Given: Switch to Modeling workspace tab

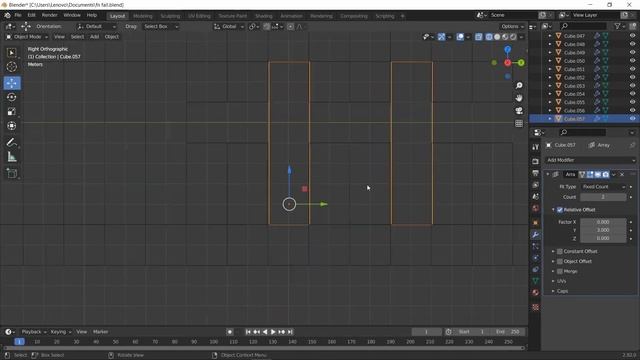Looking at the screenshot, I should [143, 16].
